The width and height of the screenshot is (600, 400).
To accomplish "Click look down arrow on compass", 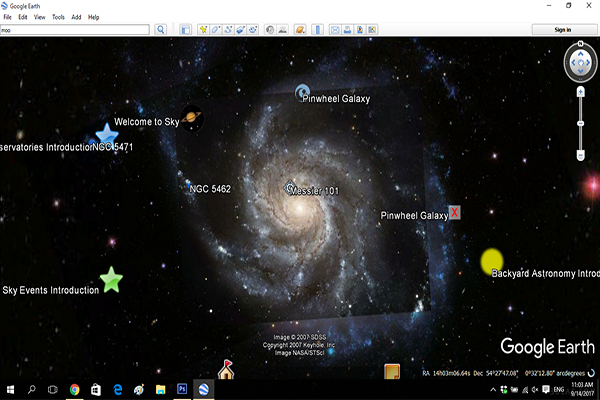I will (580, 71).
